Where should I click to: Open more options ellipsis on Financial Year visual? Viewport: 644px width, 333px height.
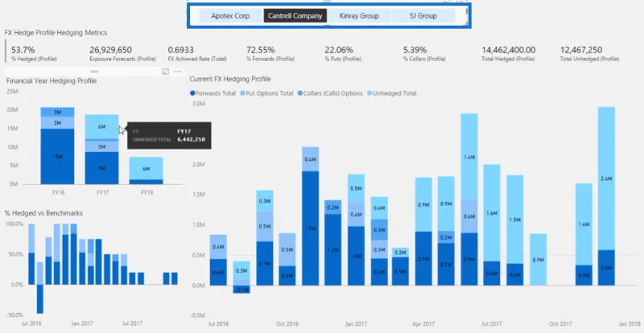[178, 72]
